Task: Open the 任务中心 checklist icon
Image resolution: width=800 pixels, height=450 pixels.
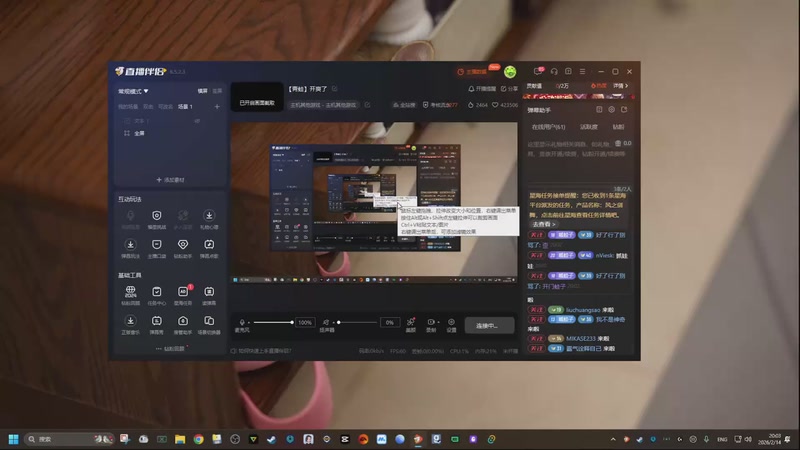Action: (157, 291)
